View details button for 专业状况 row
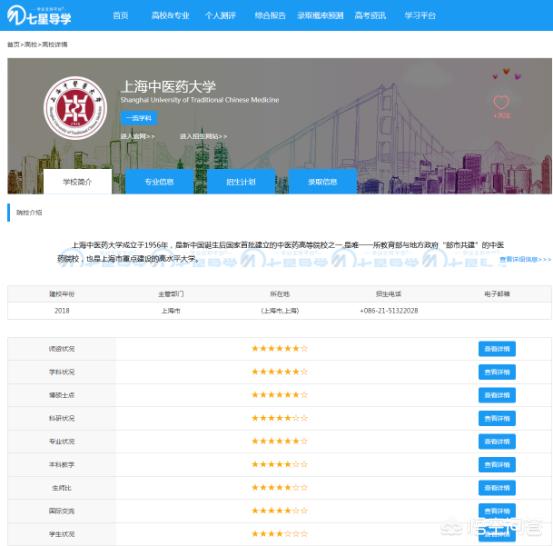This screenshot has width=553, height=546. (x=497, y=442)
